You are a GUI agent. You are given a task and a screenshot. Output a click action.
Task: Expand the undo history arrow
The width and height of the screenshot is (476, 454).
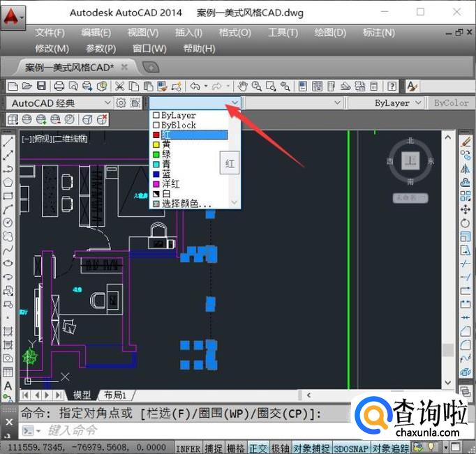point(206,86)
